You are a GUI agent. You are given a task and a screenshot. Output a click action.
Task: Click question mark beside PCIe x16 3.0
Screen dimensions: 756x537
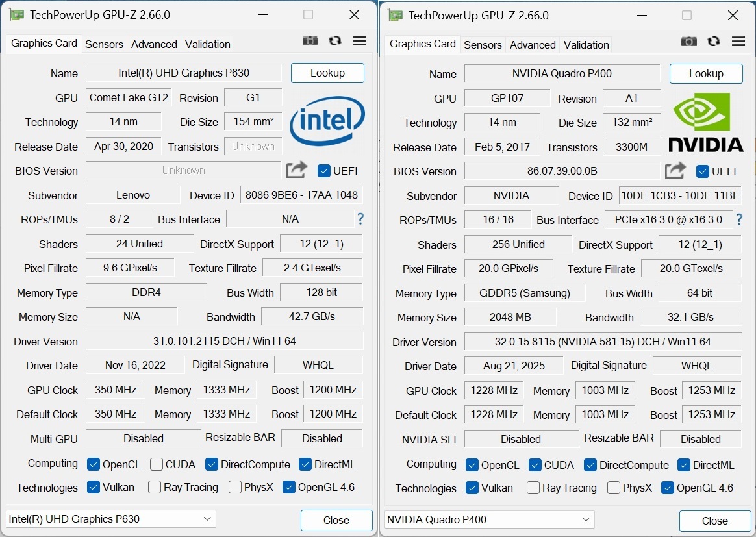pyautogui.click(x=738, y=220)
